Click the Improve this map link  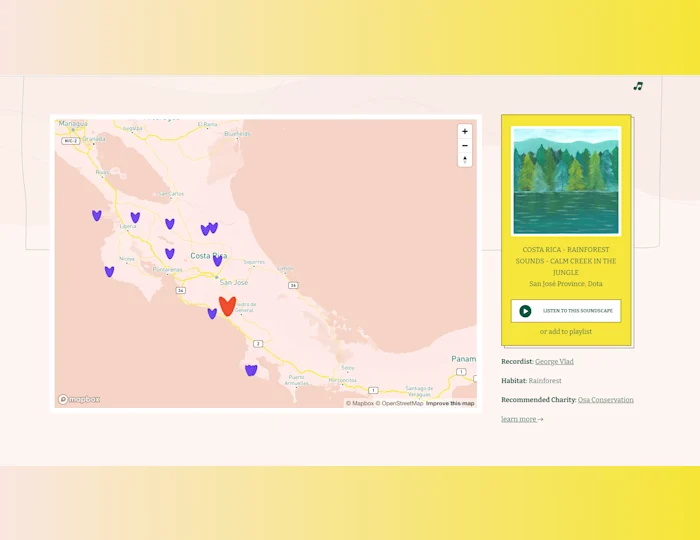[x=450, y=403]
